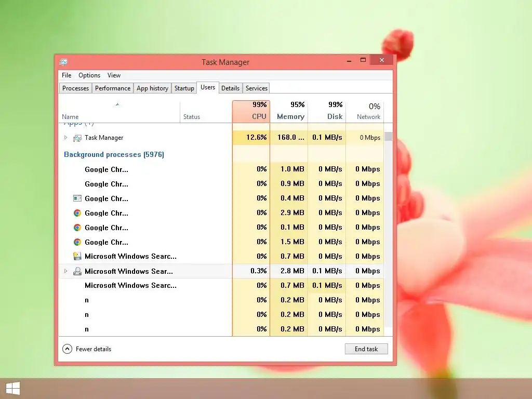Open the Windows Start button
The image size is (532, 399).
(13, 388)
